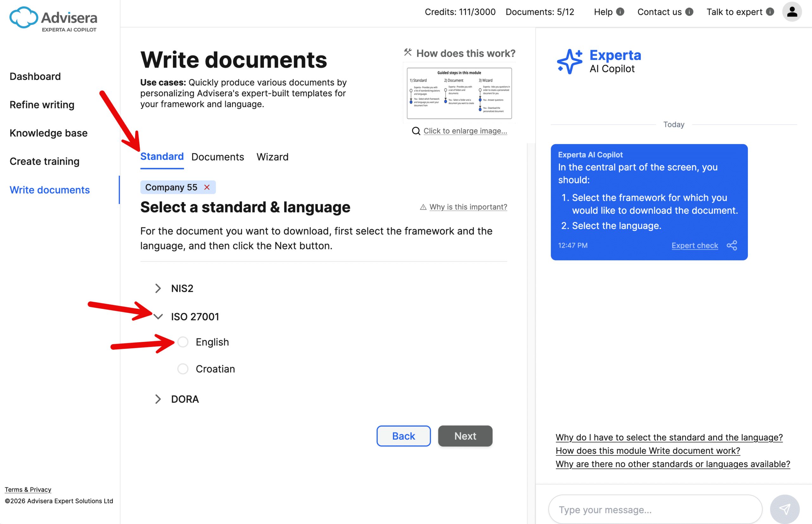Collapse the ISO 27001 section
The height and width of the screenshot is (524, 812).
[x=158, y=317]
